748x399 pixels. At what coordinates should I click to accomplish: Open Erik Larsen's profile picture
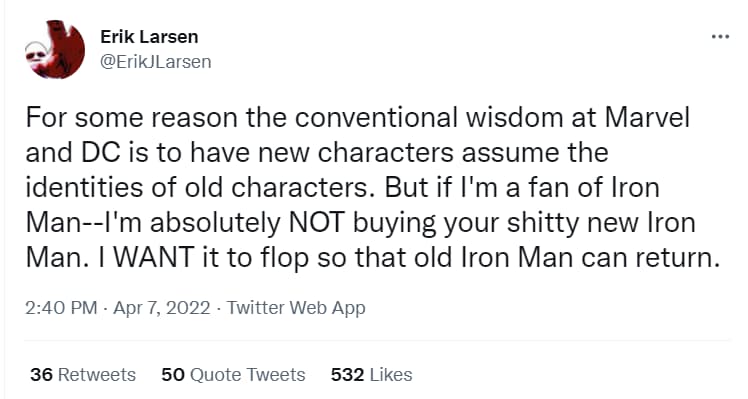(55, 50)
